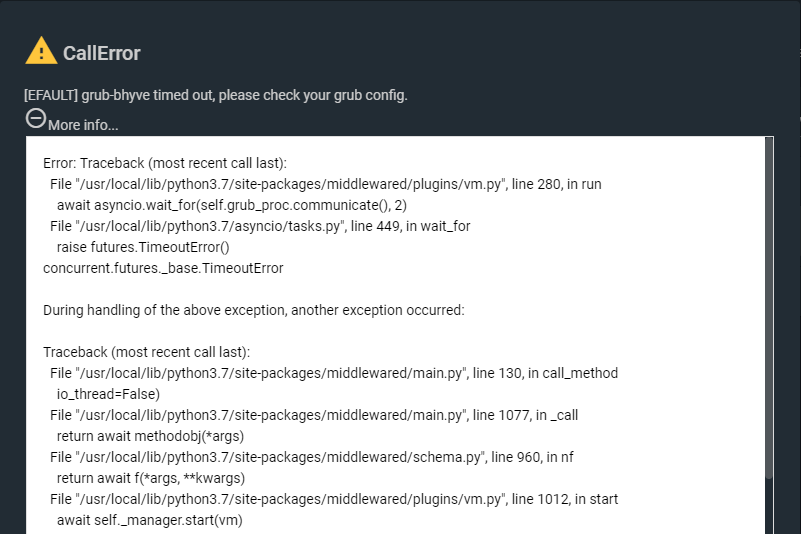Click the main.py line 1077 _call entry
The width and height of the screenshot is (801, 534).
coord(314,415)
